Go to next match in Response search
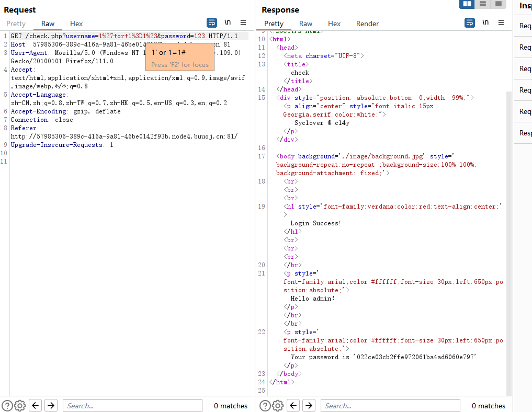The height and width of the screenshot is (412, 532). click(309, 406)
